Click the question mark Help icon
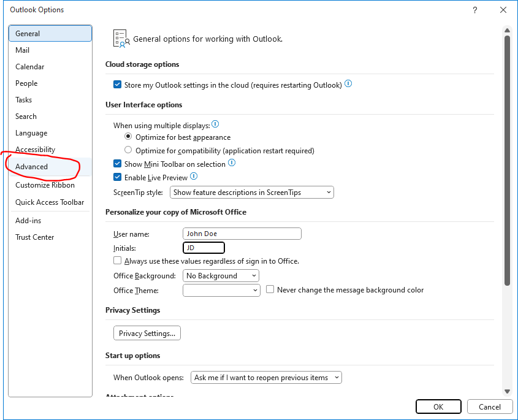The image size is (518, 420). (474, 10)
